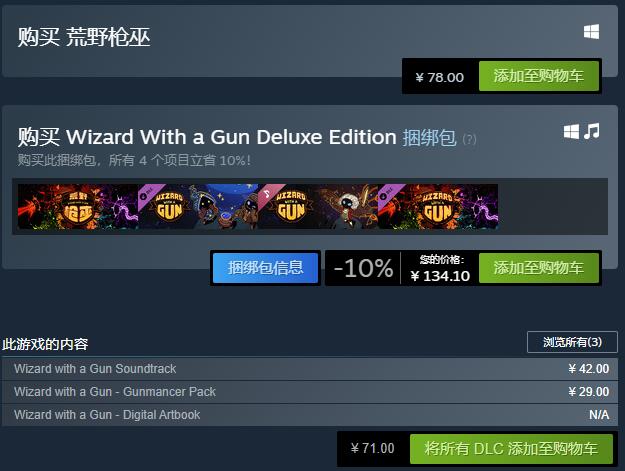
Task: Select the second bundle thumbnail with wizards
Action: (198, 206)
